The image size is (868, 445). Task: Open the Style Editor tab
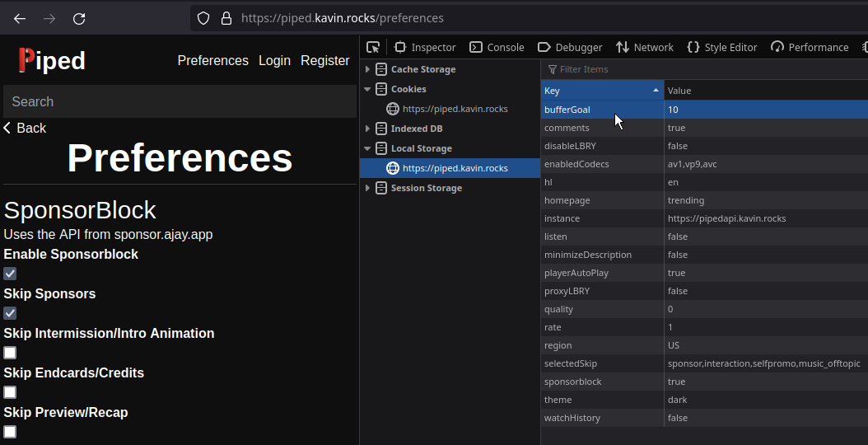[722, 47]
